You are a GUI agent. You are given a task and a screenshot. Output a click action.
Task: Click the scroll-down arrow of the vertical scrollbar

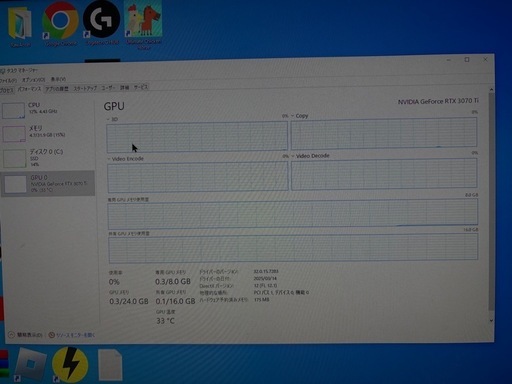coord(491,320)
